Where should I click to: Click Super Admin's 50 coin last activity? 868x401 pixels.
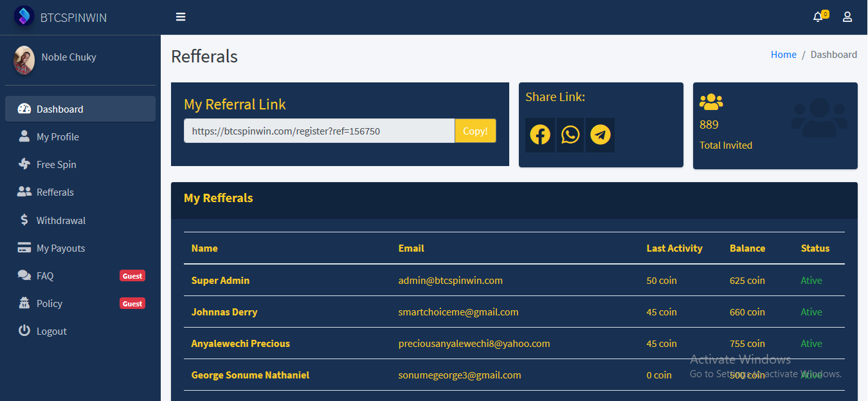[662, 281]
